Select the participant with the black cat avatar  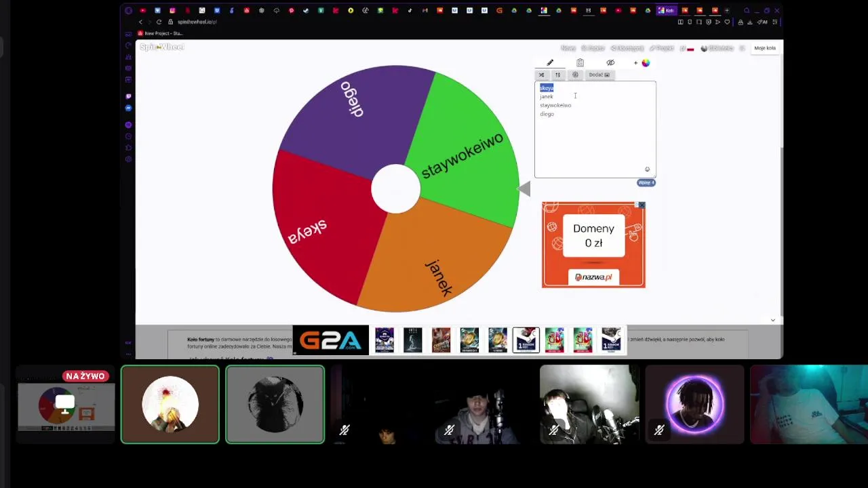[275, 405]
